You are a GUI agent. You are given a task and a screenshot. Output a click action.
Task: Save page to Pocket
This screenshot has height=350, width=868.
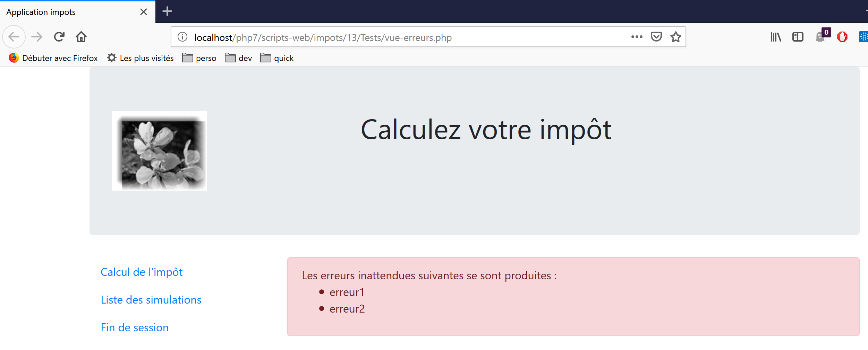656,37
